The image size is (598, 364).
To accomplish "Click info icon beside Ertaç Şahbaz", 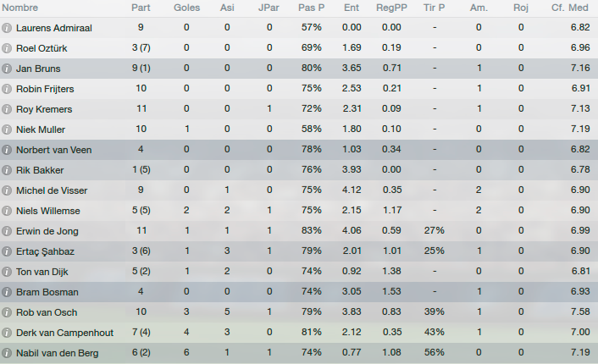I will [7, 251].
